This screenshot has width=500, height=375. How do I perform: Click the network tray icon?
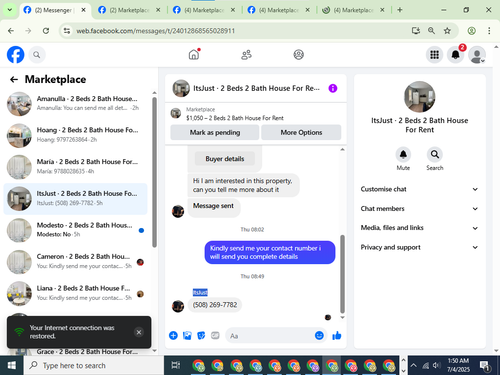(x=426, y=365)
